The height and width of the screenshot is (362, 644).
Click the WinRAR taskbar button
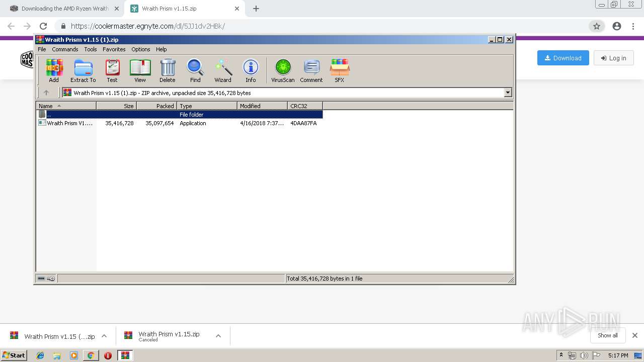point(125,355)
